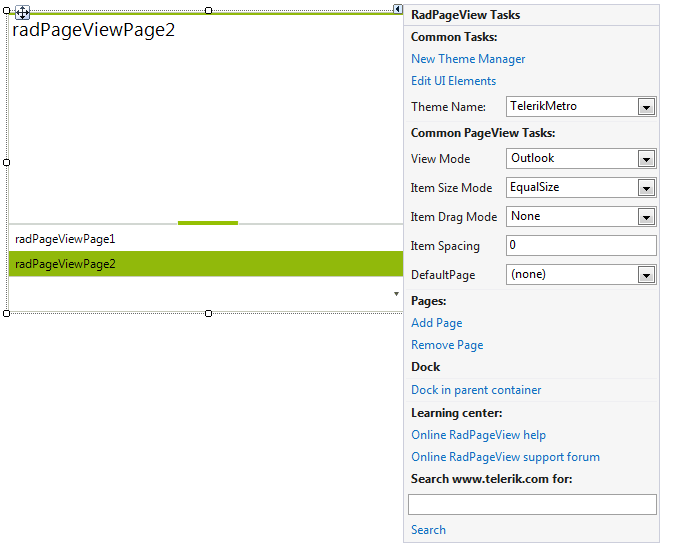Expand Item Size Mode dropdown arrow
The image size is (674, 557).
pyautogui.click(x=646, y=188)
